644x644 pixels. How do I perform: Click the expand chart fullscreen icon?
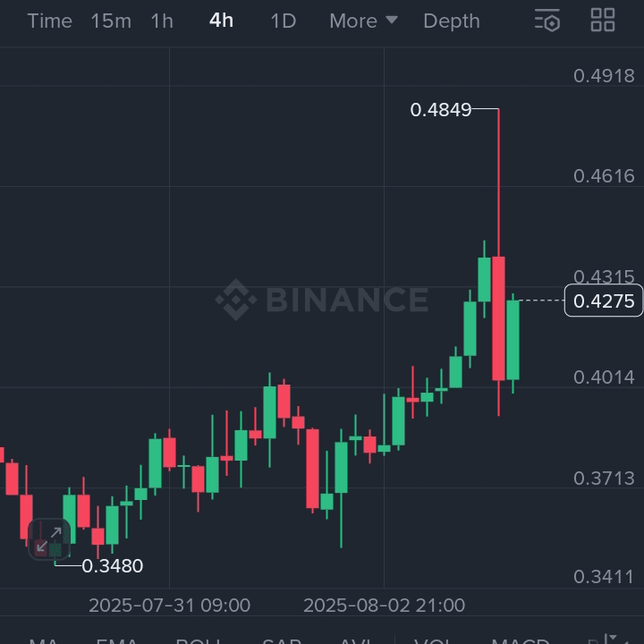tap(48, 538)
